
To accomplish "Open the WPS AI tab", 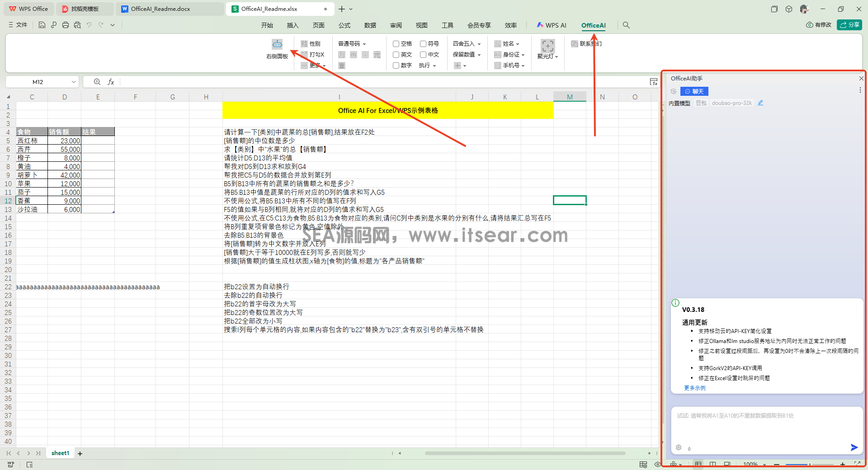I will coord(552,25).
